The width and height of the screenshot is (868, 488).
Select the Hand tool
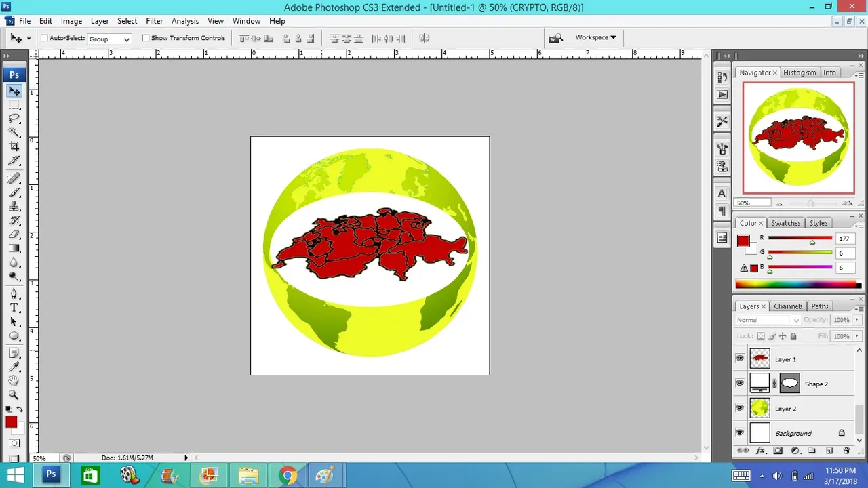pyautogui.click(x=14, y=381)
